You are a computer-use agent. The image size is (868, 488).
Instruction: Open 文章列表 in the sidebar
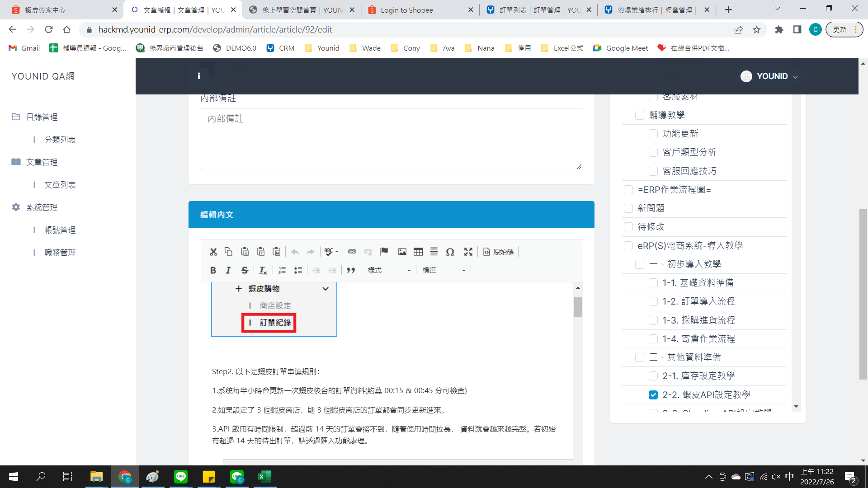tap(60, 185)
